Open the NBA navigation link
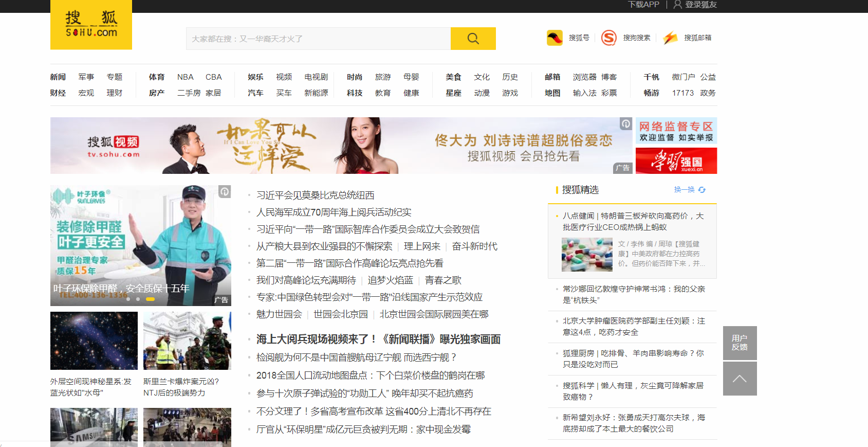Image resolution: width=868 pixels, height=447 pixels. pyautogui.click(x=186, y=77)
